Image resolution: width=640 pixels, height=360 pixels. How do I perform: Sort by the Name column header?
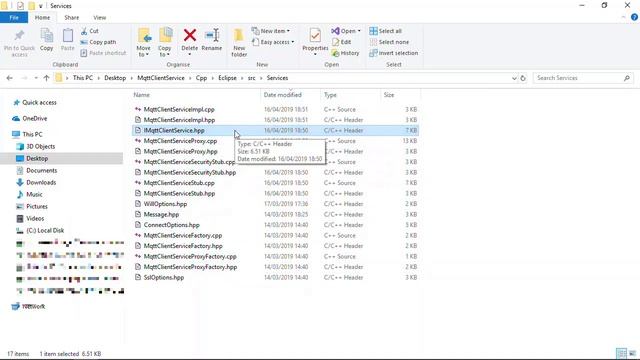[196, 95]
